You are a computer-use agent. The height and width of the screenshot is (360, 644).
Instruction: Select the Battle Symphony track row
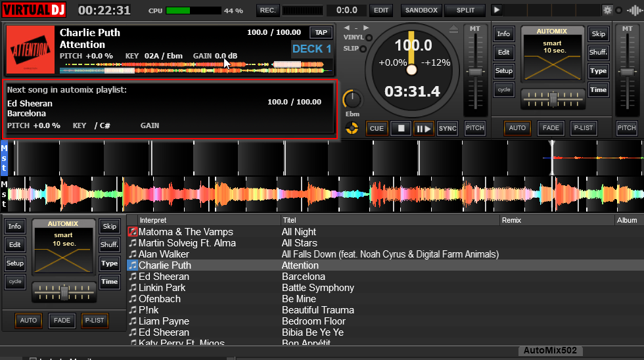385,287
